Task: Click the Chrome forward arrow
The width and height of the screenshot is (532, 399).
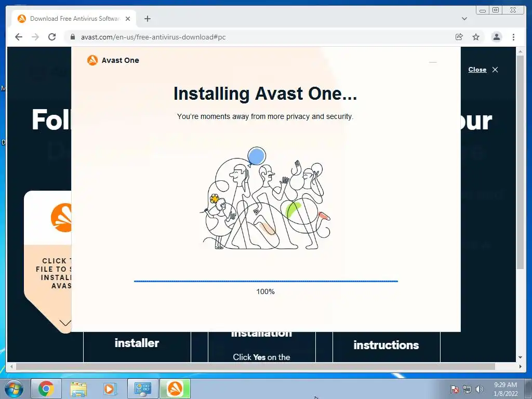Action: pos(35,37)
